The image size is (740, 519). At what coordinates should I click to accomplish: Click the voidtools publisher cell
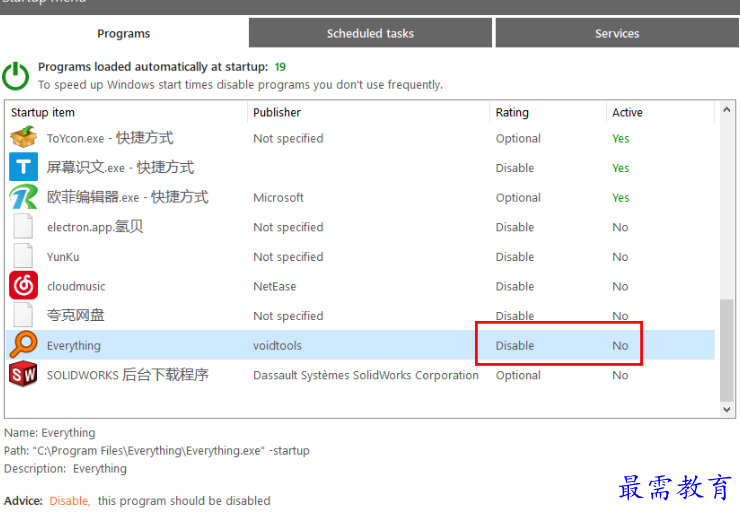pos(277,345)
